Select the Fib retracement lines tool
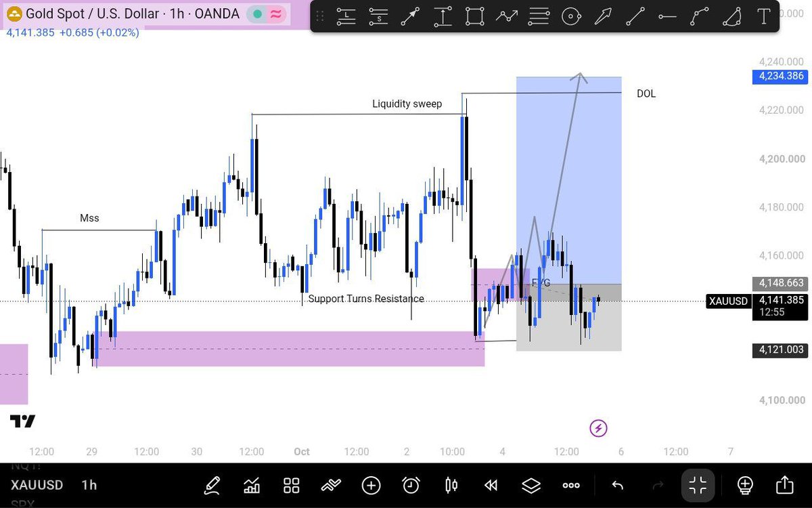 (539, 16)
